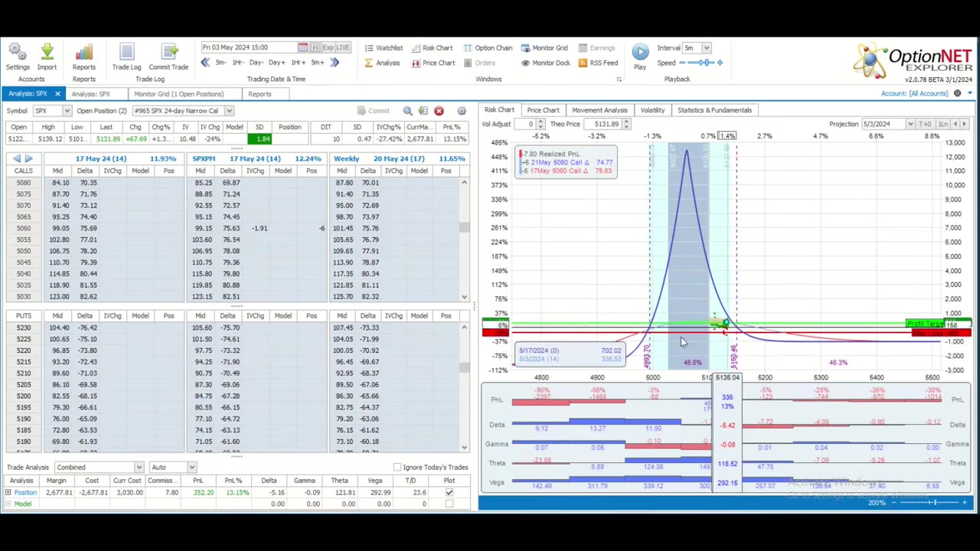The image size is (980, 551).
Task: Click the Commit Trade icon
Action: [x=168, y=52]
